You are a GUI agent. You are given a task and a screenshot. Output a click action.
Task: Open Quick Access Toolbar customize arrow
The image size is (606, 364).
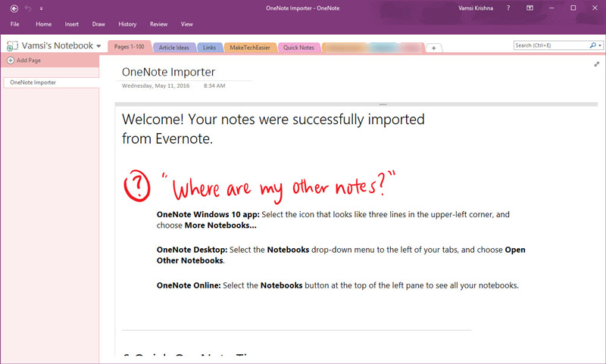coord(41,8)
